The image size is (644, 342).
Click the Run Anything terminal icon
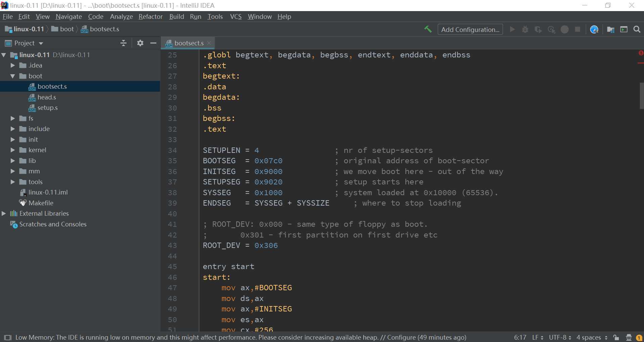(x=624, y=30)
